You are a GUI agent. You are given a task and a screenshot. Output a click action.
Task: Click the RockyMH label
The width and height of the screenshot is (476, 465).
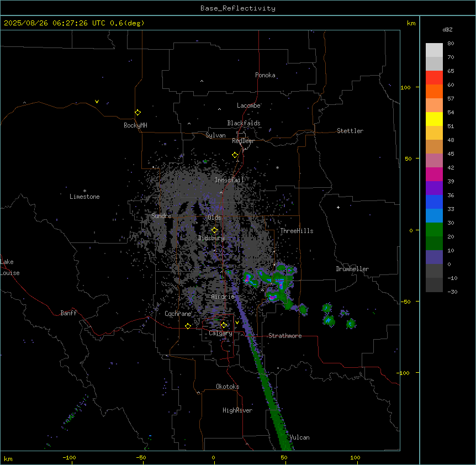point(135,125)
